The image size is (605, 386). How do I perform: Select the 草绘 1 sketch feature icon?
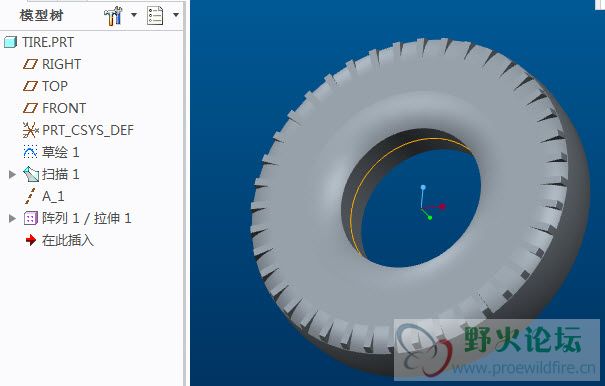point(30,152)
